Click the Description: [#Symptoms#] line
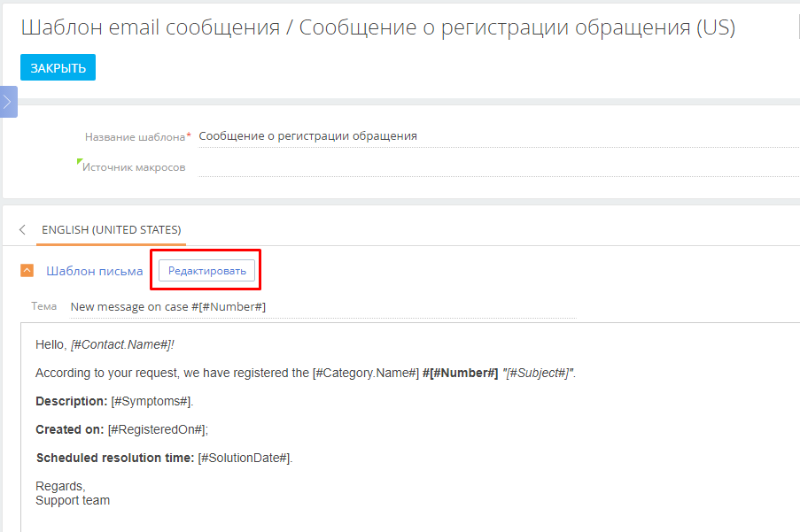The height and width of the screenshot is (532, 800). [114, 402]
